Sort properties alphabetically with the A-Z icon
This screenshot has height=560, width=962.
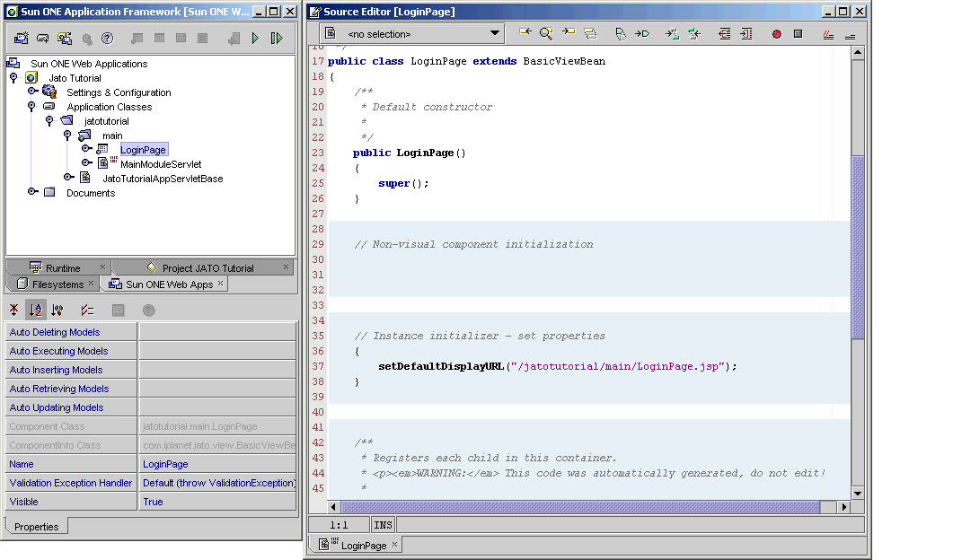[35, 309]
